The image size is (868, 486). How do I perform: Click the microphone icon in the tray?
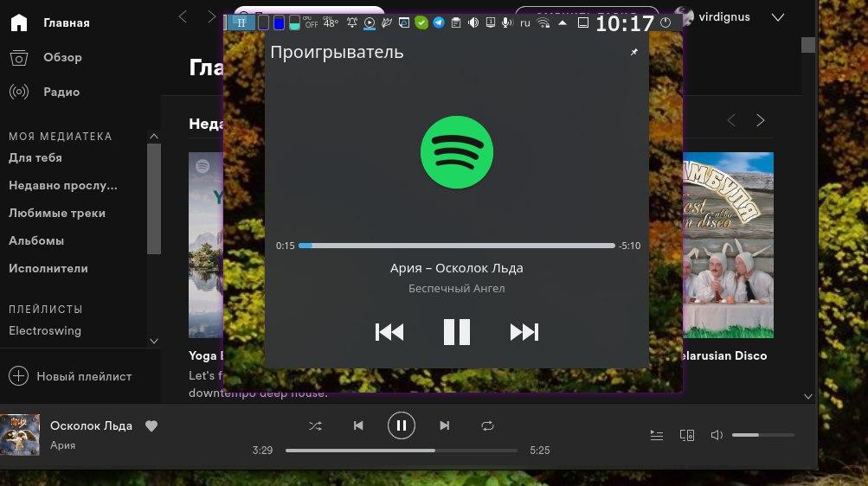506,22
